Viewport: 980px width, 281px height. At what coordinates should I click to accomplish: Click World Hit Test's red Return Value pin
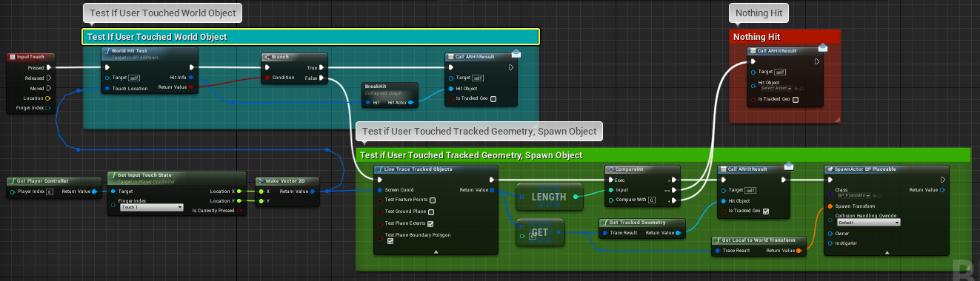(192, 87)
